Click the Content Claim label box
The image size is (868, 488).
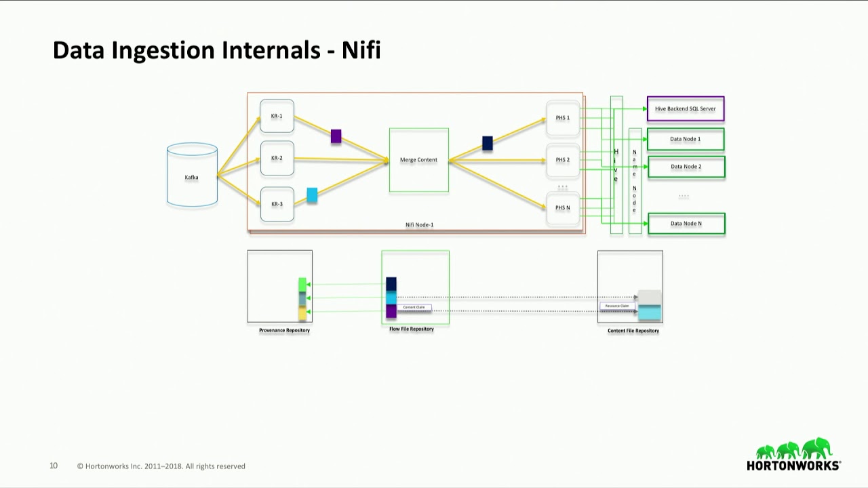[x=414, y=308]
